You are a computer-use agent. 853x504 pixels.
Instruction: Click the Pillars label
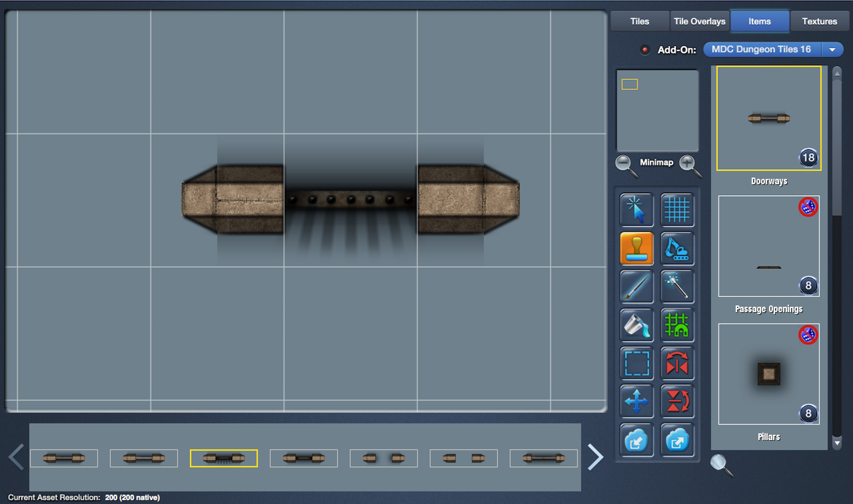(x=769, y=437)
